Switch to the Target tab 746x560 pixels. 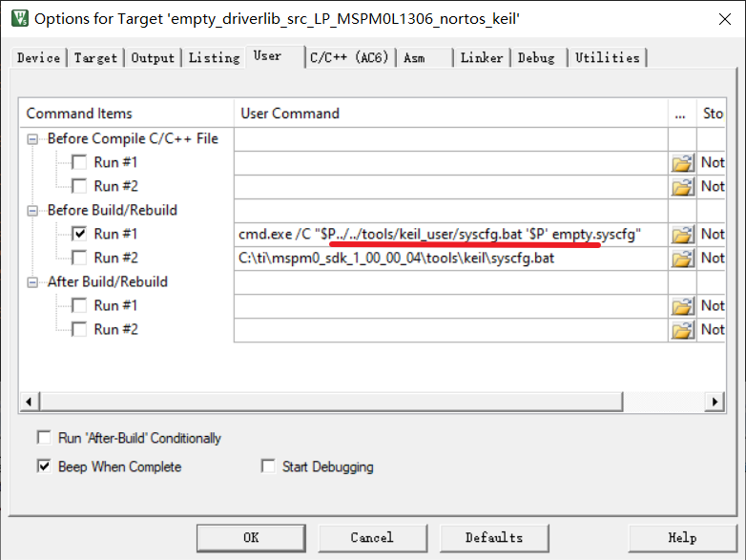point(95,58)
